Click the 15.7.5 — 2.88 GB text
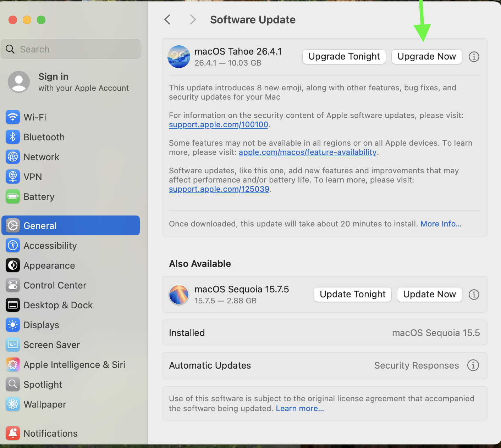The image size is (501, 448). [x=226, y=301]
